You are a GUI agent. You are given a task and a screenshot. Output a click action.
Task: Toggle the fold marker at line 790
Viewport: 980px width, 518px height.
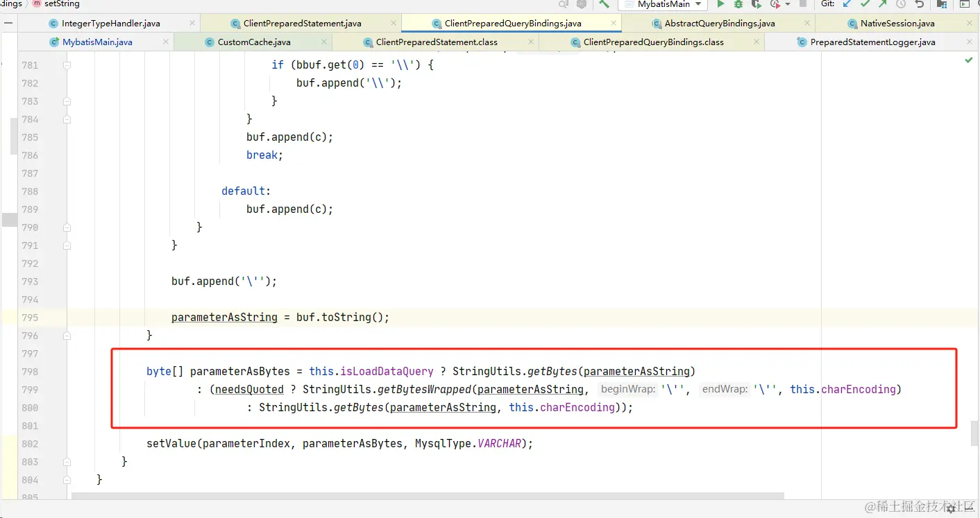(x=67, y=227)
